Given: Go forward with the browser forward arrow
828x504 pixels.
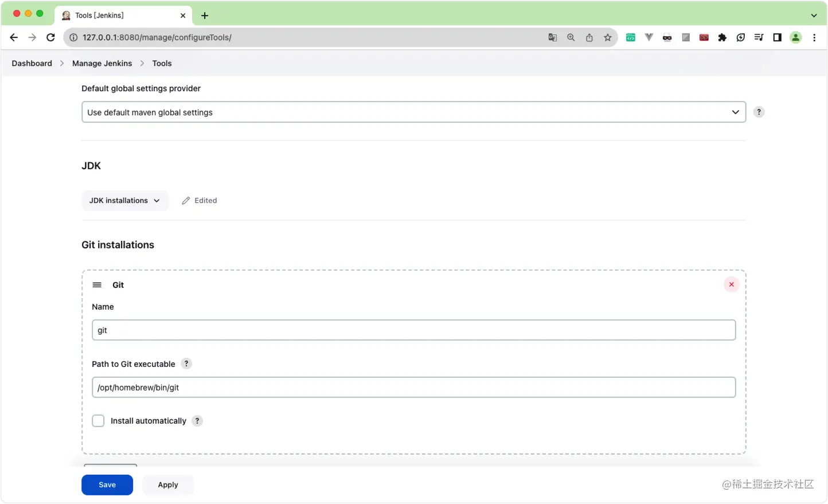Looking at the screenshot, I should (x=32, y=37).
